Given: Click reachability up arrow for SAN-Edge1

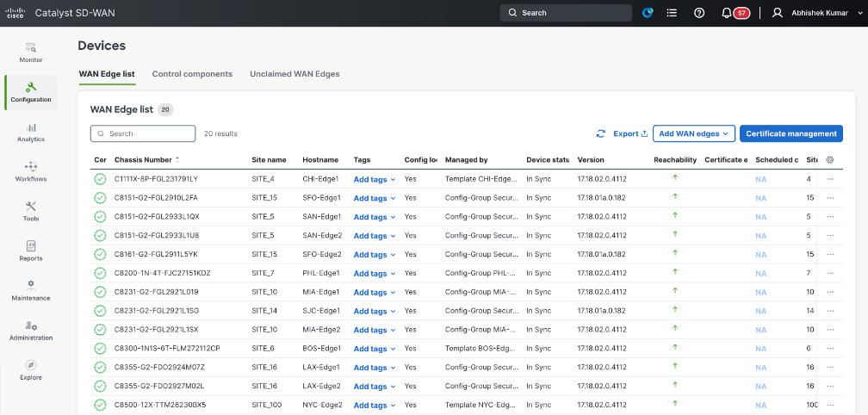Looking at the screenshot, I should point(675,215).
